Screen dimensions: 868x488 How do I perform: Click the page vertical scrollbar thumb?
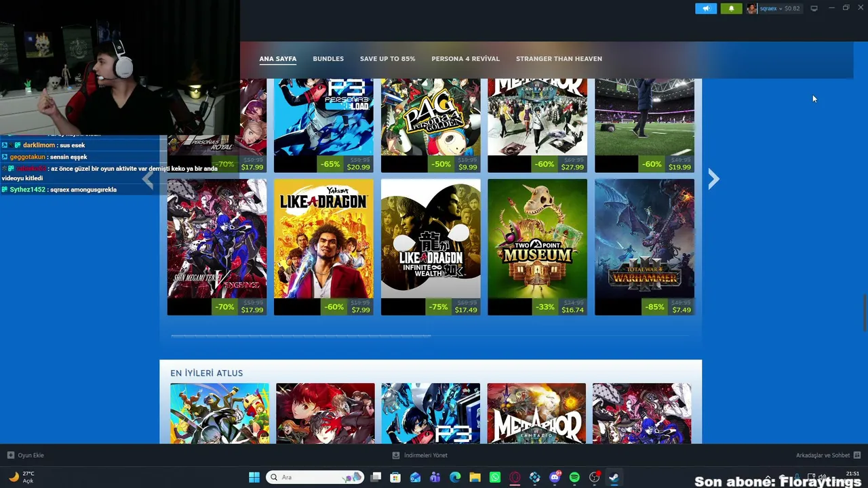coord(865,312)
